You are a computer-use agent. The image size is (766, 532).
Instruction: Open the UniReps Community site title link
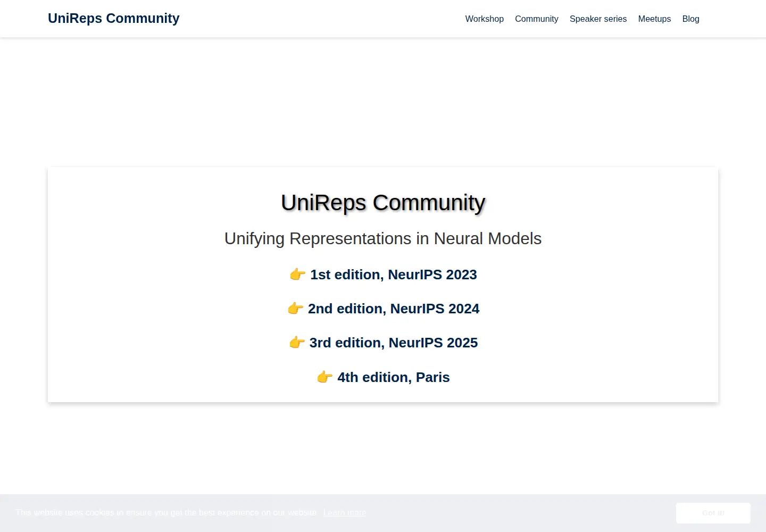[x=113, y=18]
